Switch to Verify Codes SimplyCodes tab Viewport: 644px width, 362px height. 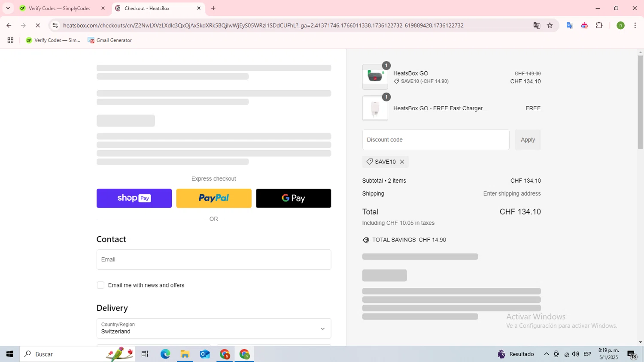(x=59, y=8)
